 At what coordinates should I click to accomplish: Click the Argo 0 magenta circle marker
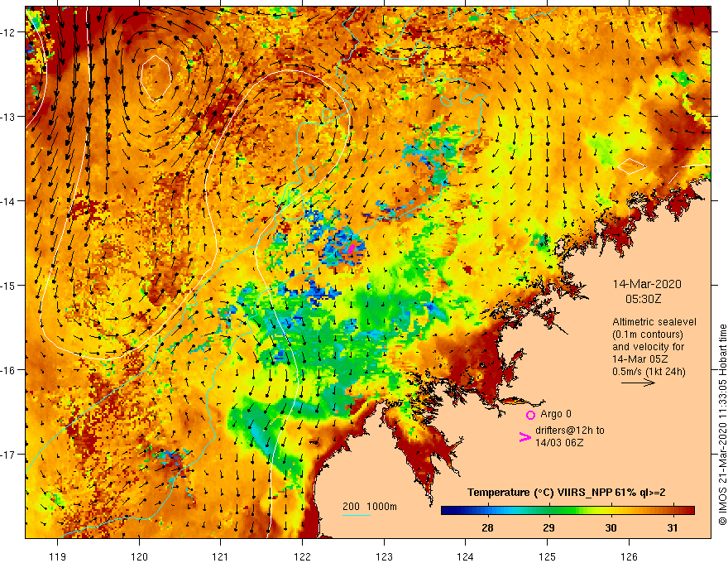(530, 415)
